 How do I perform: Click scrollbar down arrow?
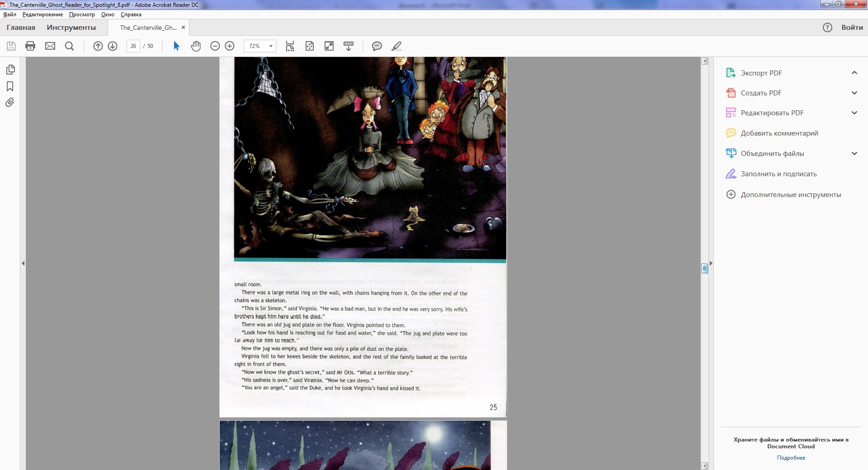(x=704, y=466)
